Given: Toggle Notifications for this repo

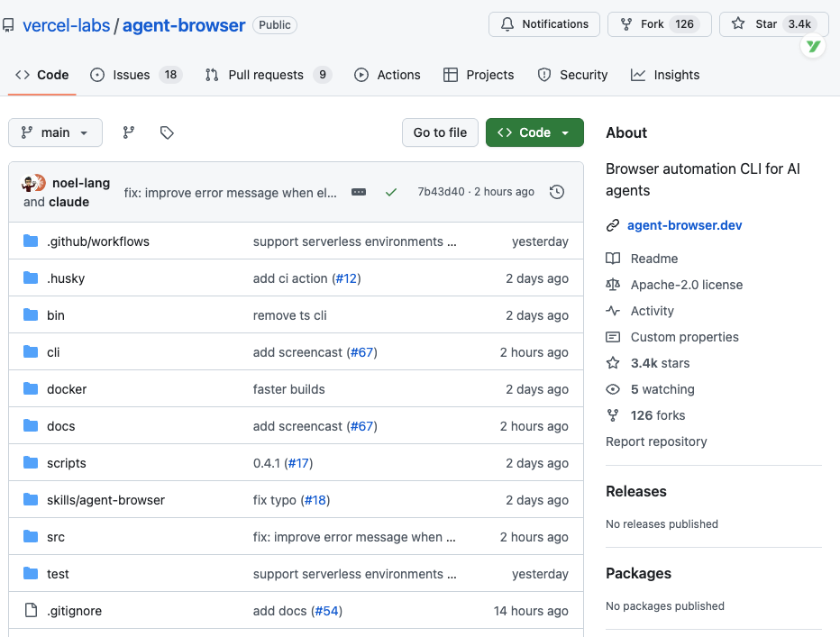Looking at the screenshot, I should click(x=543, y=24).
